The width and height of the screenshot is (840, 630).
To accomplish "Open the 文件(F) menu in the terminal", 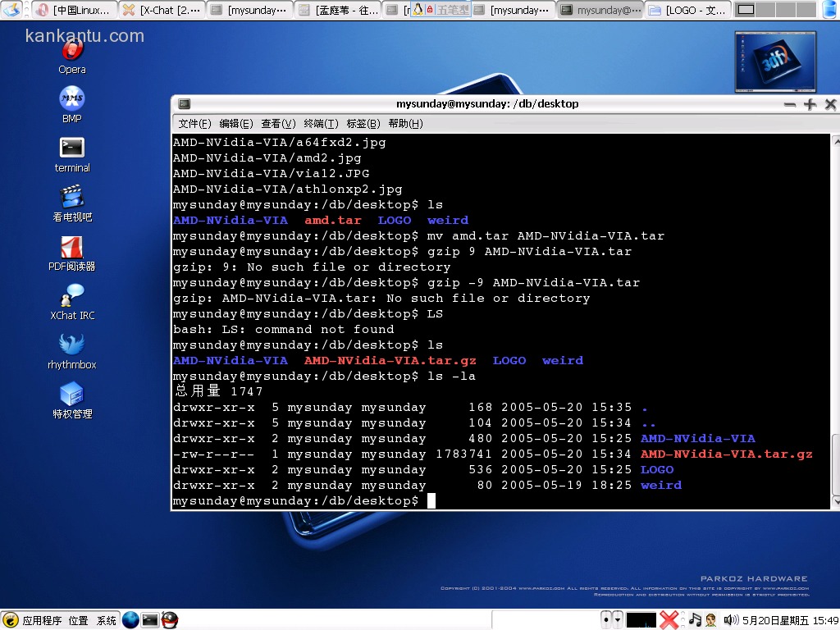I will 194,124.
